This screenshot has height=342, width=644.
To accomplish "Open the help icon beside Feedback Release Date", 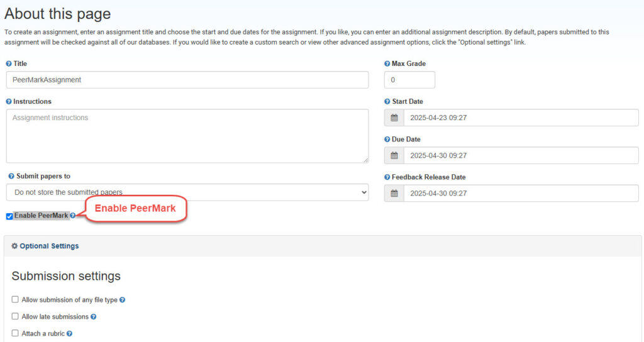I will 387,177.
